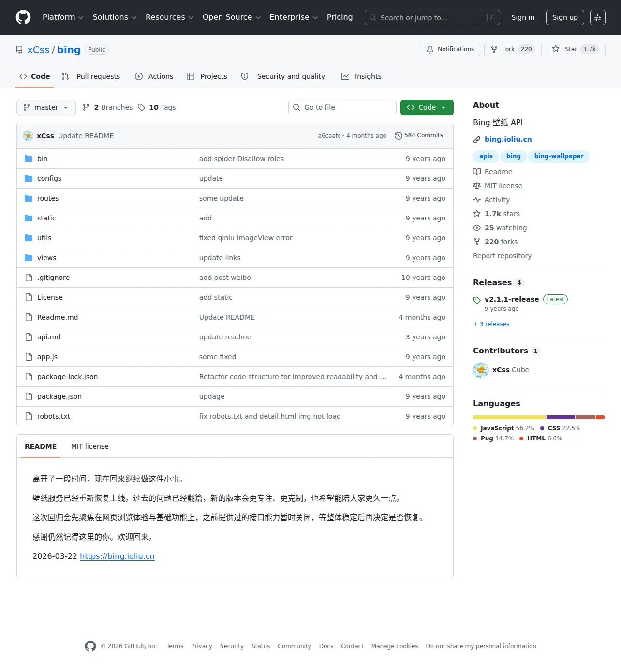
Task: Click the utils folder icon
Action: point(29,238)
